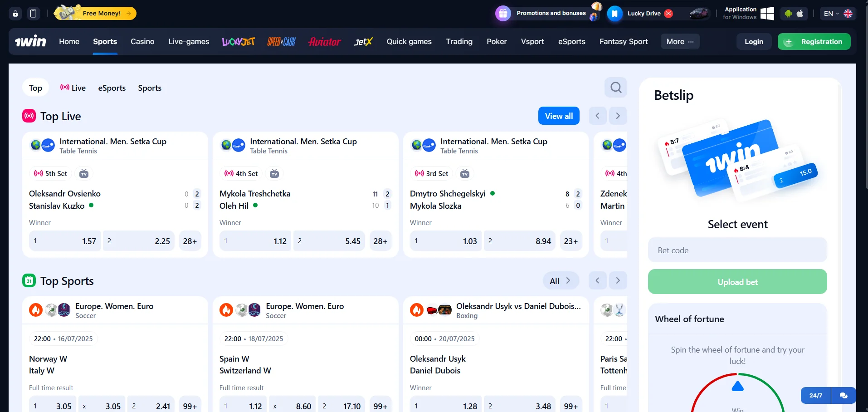868x412 pixels.
Task: Expand 28+ markets for Ovsienko vs Kuzko
Action: coord(190,241)
